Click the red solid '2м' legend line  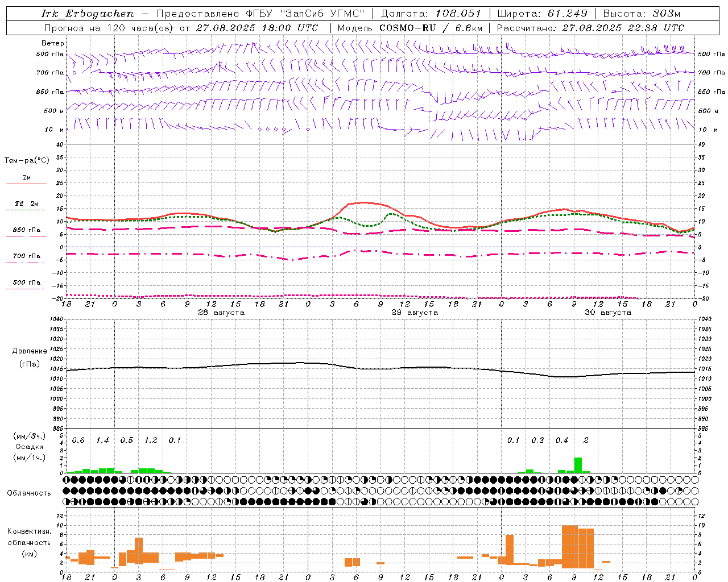[x=26, y=184]
